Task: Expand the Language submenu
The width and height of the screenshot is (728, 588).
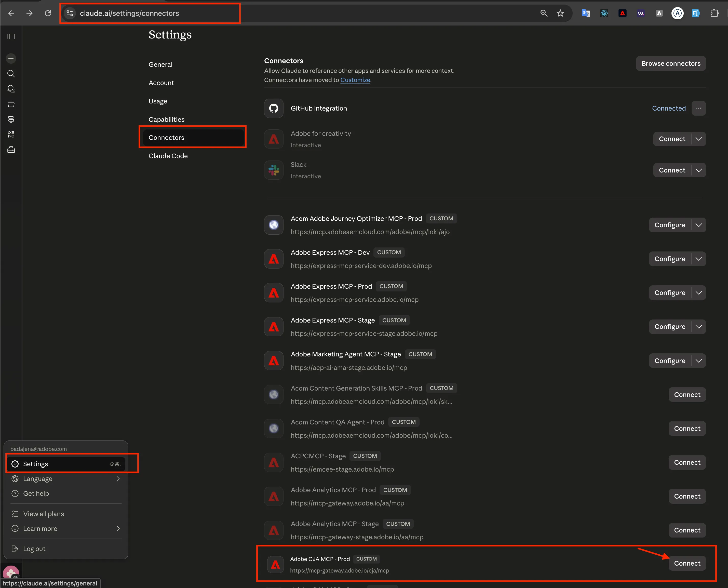Action: tap(66, 479)
